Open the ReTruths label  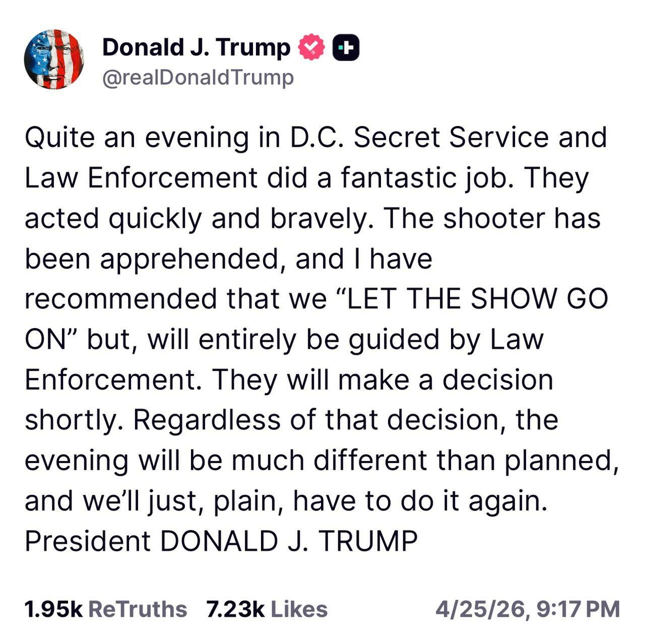pyautogui.click(x=137, y=609)
